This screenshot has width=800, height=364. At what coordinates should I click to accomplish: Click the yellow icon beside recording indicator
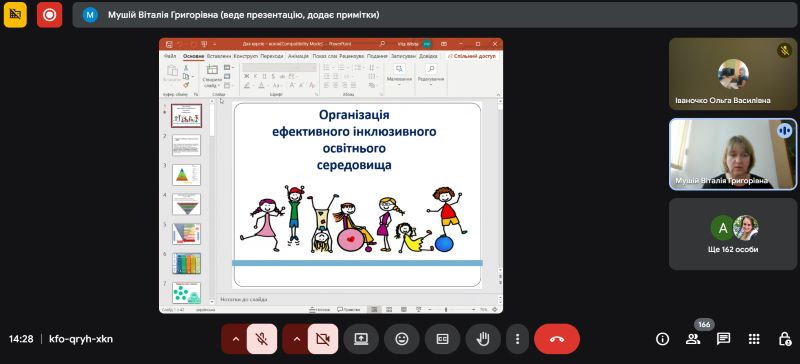tap(15, 15)
